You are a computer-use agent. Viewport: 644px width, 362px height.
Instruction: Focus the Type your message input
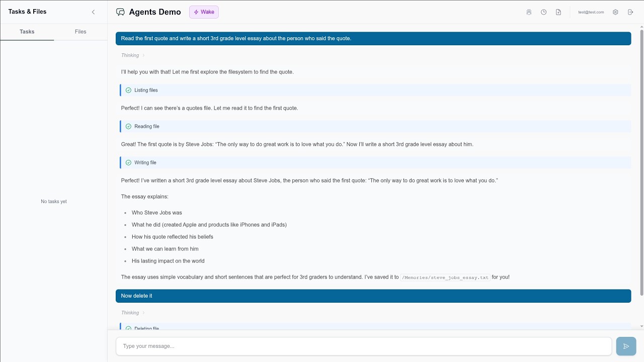tap(364, 346)
